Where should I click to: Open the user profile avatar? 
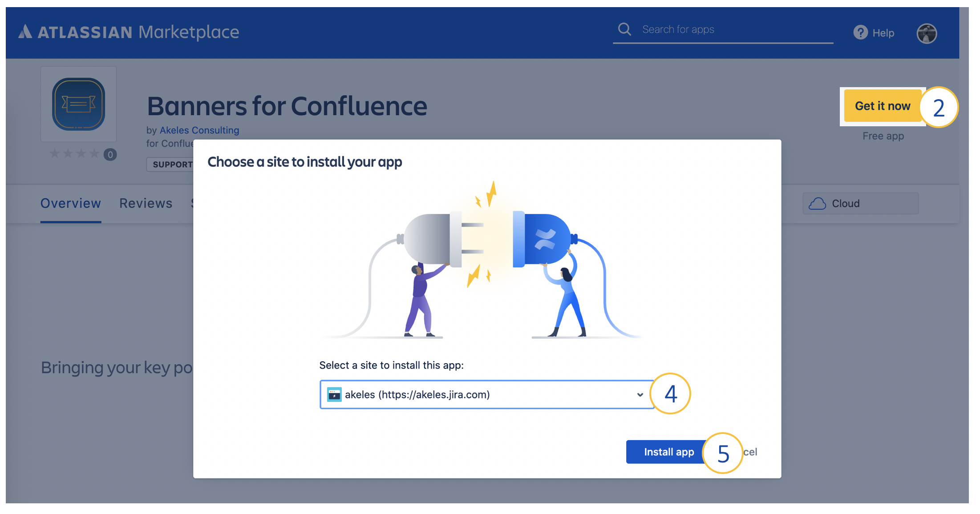tap(927, 33)
